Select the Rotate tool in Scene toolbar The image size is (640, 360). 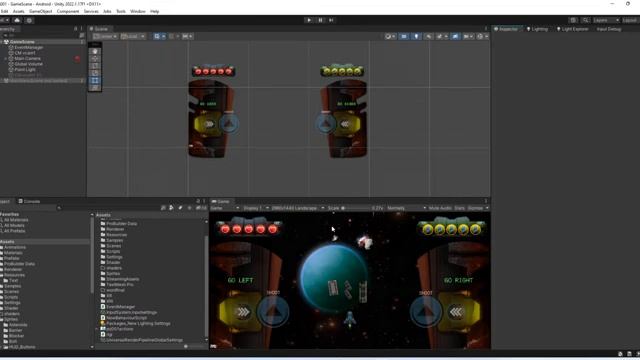[95, 66]
